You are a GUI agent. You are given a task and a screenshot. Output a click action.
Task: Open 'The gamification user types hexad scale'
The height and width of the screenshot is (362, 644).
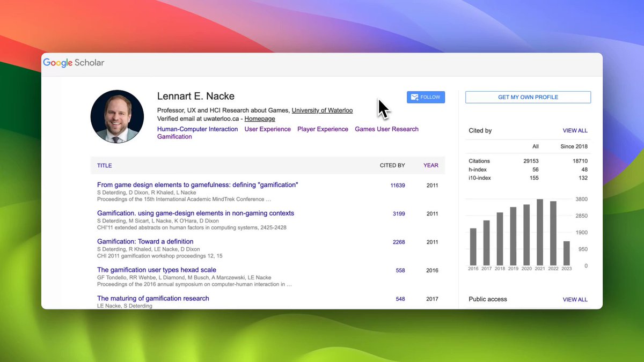157,270
